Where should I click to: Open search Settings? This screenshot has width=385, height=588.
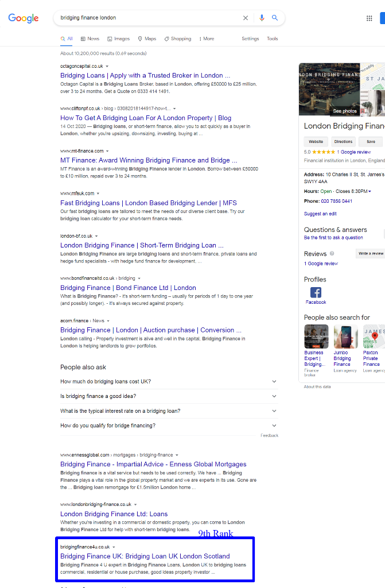(x=250, y=38)
